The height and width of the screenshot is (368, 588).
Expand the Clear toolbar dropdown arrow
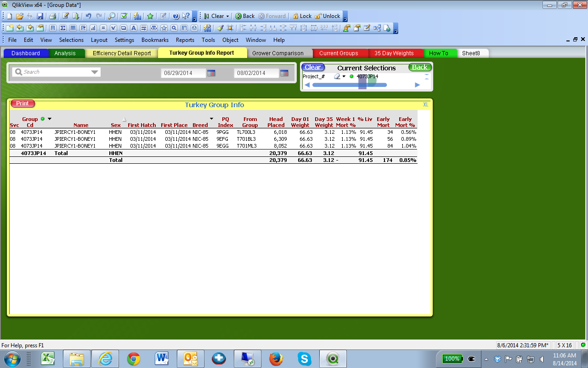(227, 16)
